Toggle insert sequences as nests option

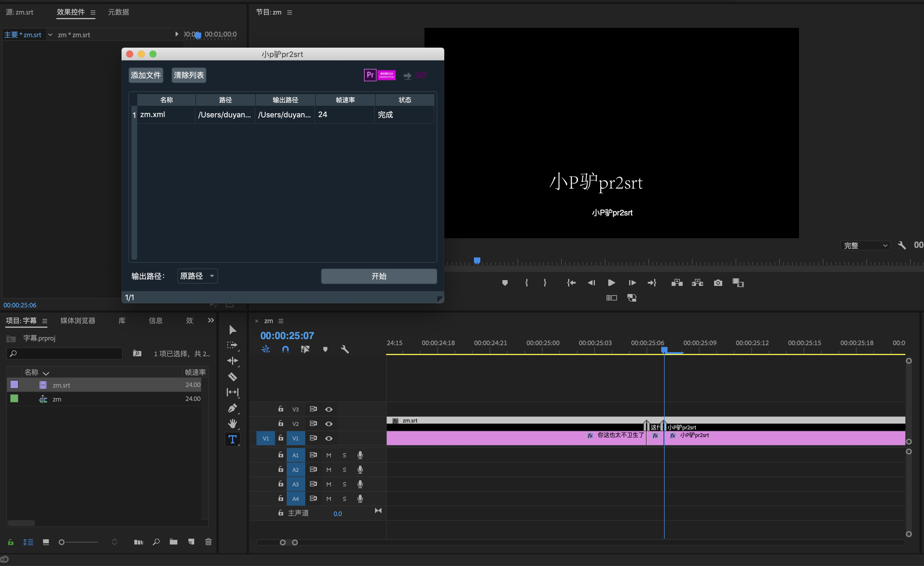click(265, 349)
